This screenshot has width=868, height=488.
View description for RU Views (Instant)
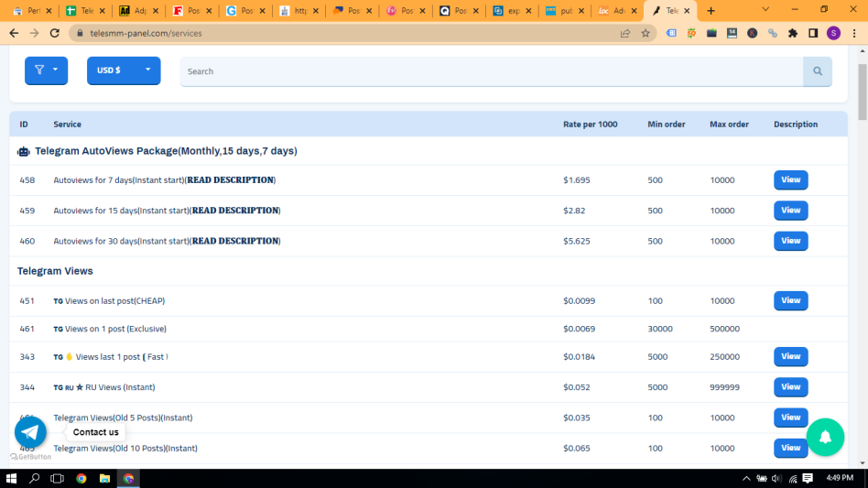click(790, 386)
